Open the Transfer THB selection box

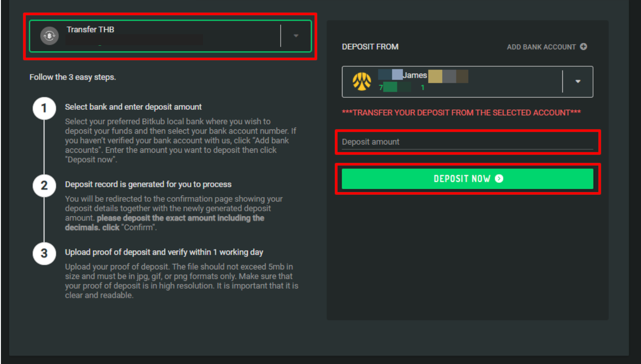pyautogui.click(x=171, y=36)
